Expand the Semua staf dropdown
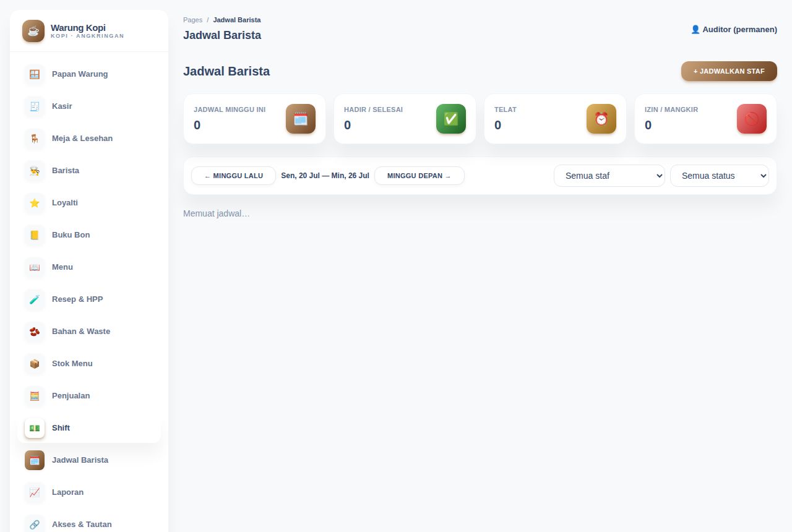792x532 pixels. point(609,176)
